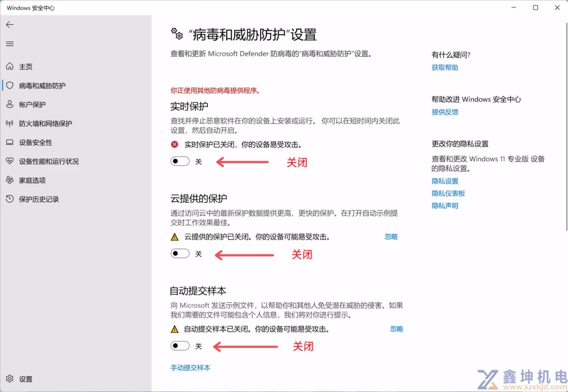Open 帐户保护 in the sidebar
The width and height of the screenshot is (568, 392).
tap(76, 105)
